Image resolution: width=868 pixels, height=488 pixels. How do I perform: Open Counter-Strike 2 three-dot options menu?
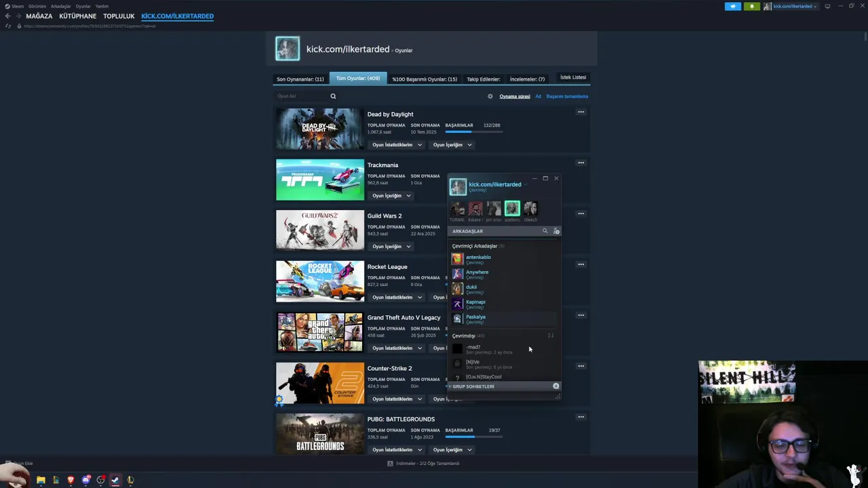click(580, 366)
